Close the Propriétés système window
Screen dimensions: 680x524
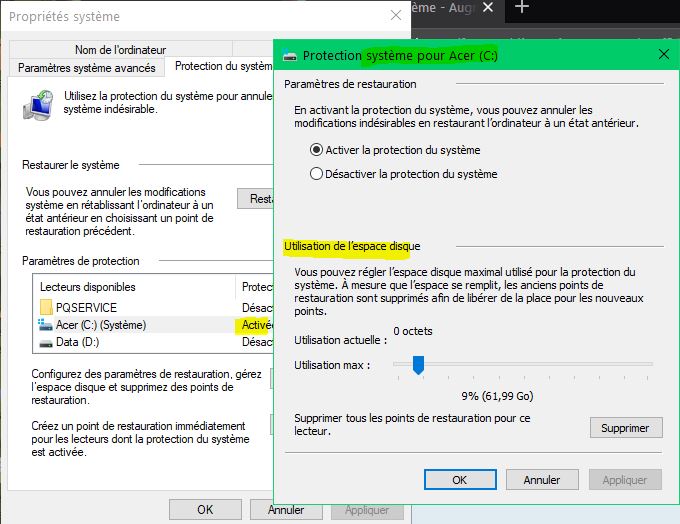point(396,16)
